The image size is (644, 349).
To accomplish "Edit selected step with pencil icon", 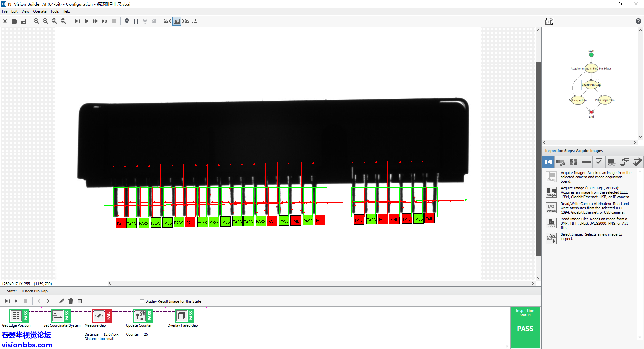I will click(x=62, y=301).
